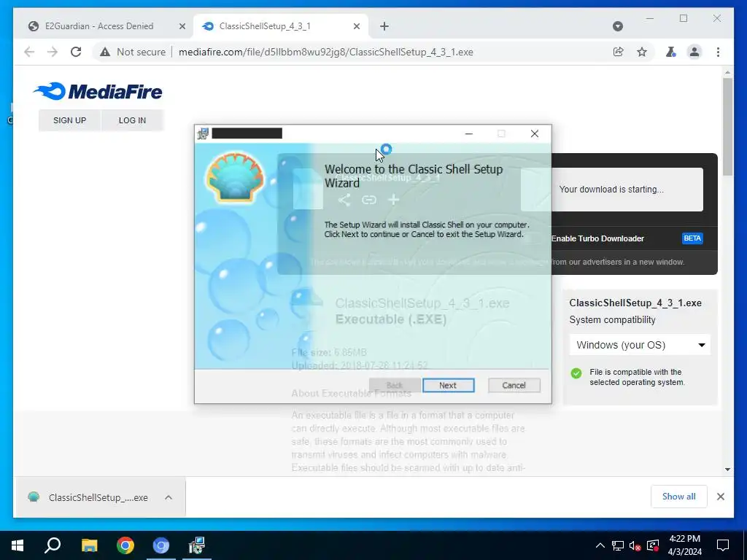Go back to the previous page

click(x=29, y=52)
